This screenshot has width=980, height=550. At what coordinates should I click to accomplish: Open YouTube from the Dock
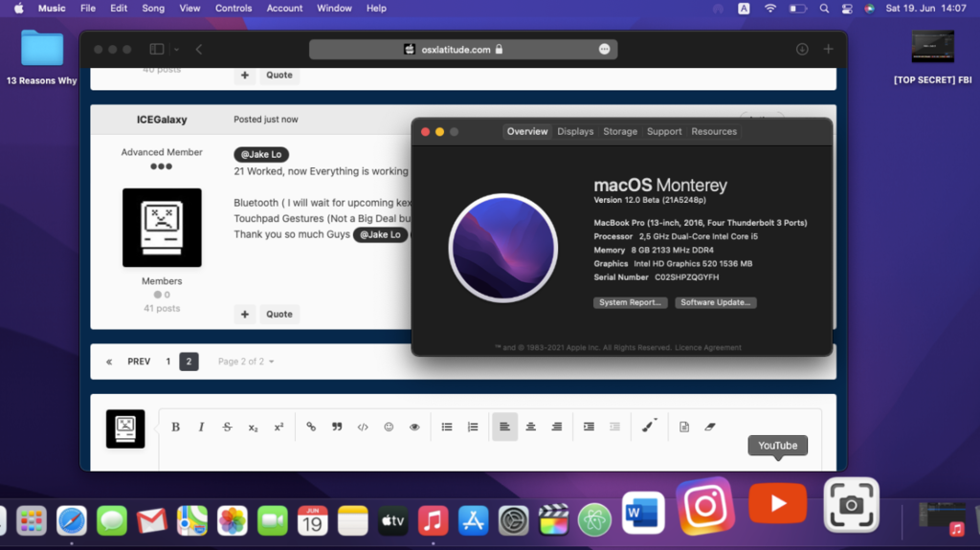coord(777,503)
